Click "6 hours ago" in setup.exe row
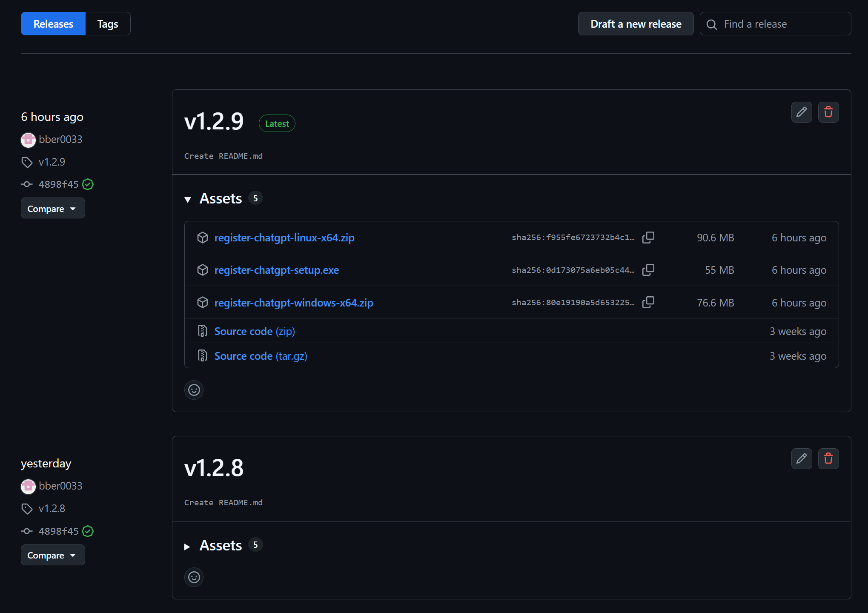 tap(799, 270)
